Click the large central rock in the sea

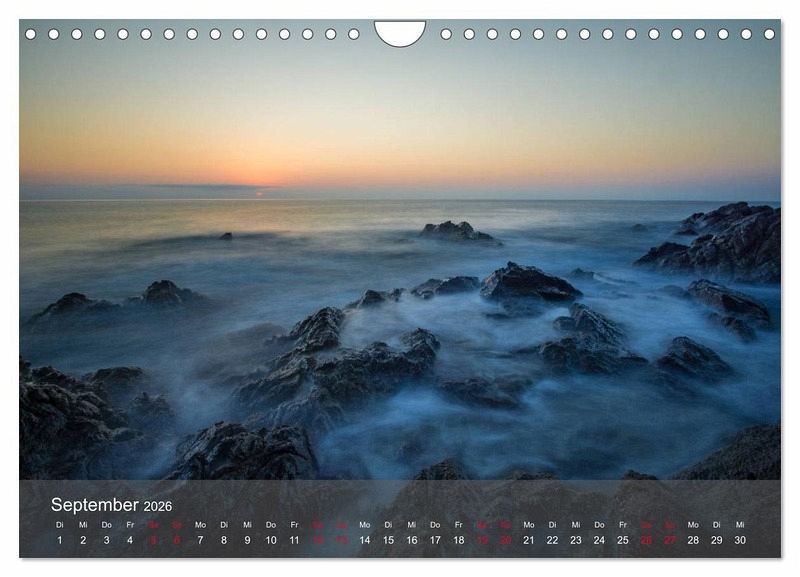pyautogui.click(x=528, y=283)
